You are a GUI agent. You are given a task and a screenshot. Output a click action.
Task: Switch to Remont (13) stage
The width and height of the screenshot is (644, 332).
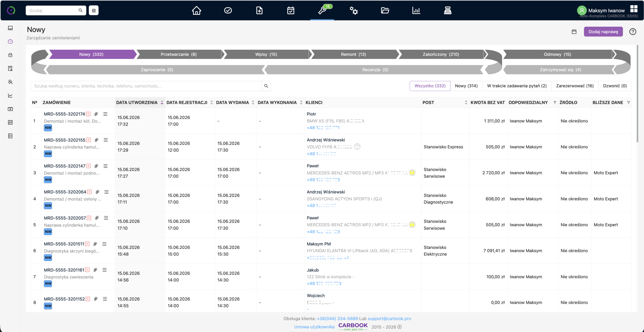(x=353, y=54)
